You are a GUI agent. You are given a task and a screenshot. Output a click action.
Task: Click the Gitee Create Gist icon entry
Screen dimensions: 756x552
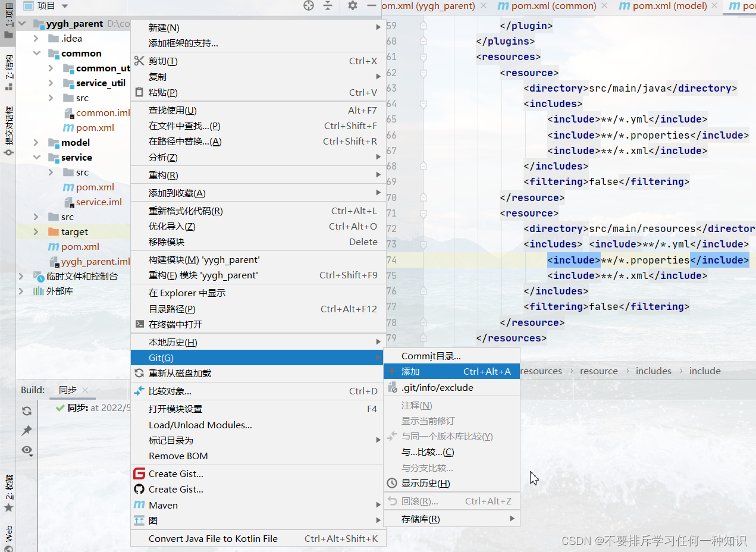click(258, 474)
